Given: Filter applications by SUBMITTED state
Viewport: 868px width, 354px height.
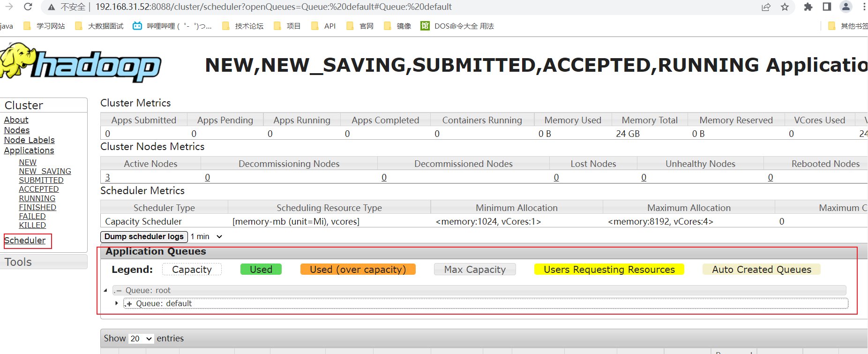Looking at the screenshot, I should pos(41,180).
